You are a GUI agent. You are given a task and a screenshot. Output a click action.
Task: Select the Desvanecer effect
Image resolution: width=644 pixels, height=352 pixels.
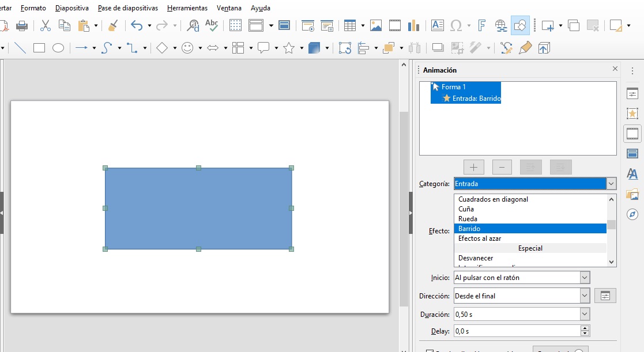[x=530, y=258]
